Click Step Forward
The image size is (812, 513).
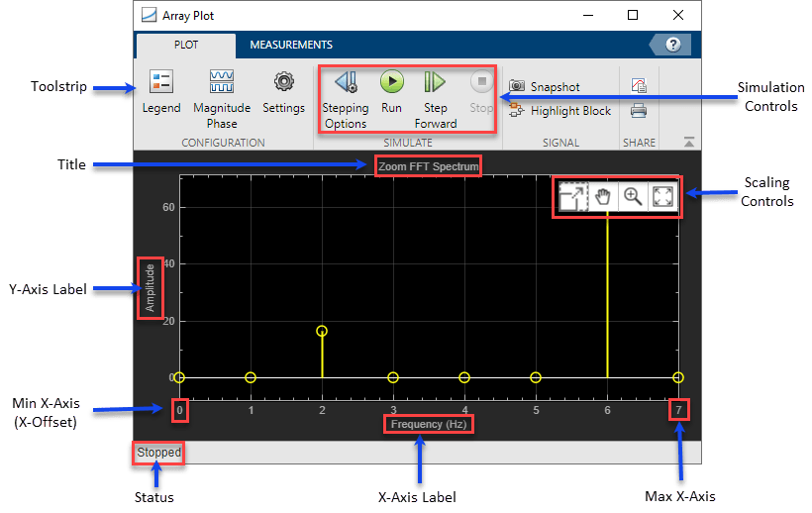(x=436, y=100)
